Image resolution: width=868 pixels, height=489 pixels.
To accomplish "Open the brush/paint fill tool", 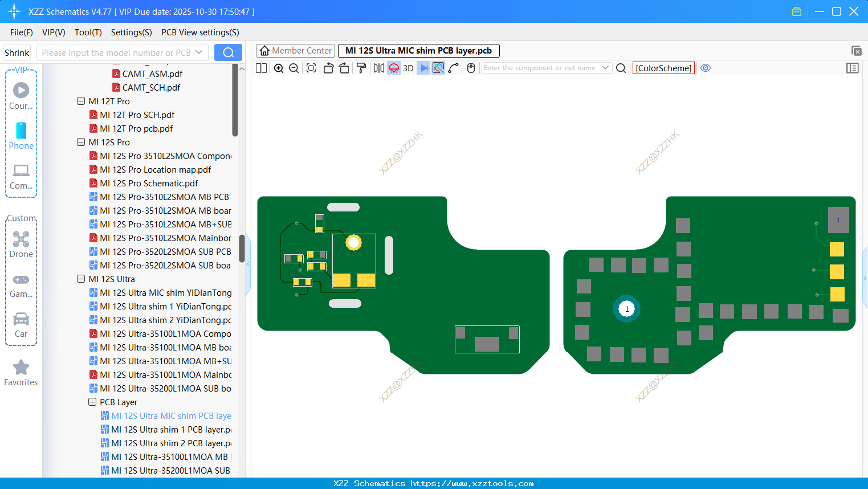I will (361, 68).
